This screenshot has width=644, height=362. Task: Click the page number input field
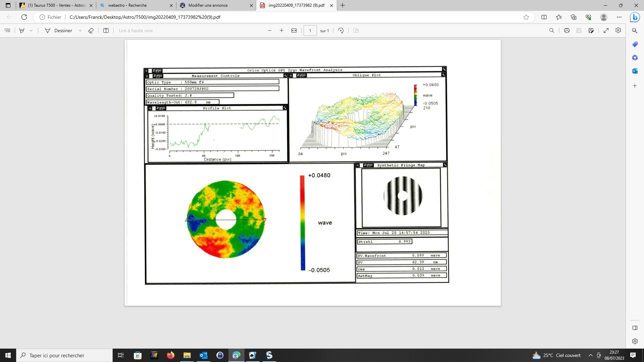[310, 31]
